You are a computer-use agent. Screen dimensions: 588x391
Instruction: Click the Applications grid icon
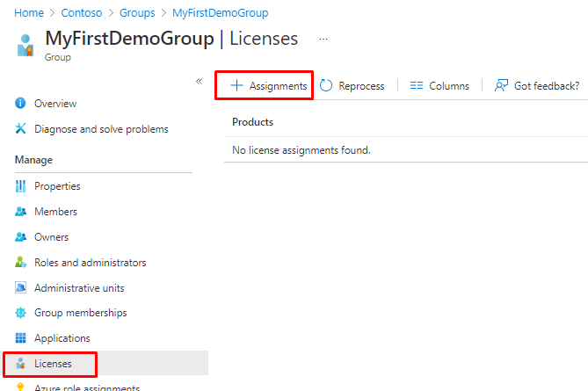(x=21, y=338)
